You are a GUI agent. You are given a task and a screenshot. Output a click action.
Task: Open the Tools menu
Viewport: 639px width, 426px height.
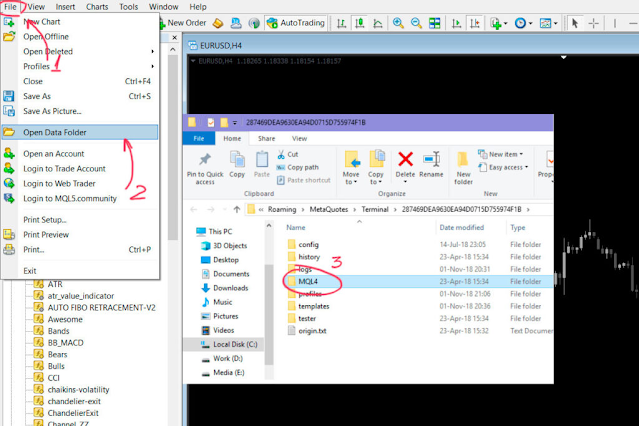coord(128,7)
